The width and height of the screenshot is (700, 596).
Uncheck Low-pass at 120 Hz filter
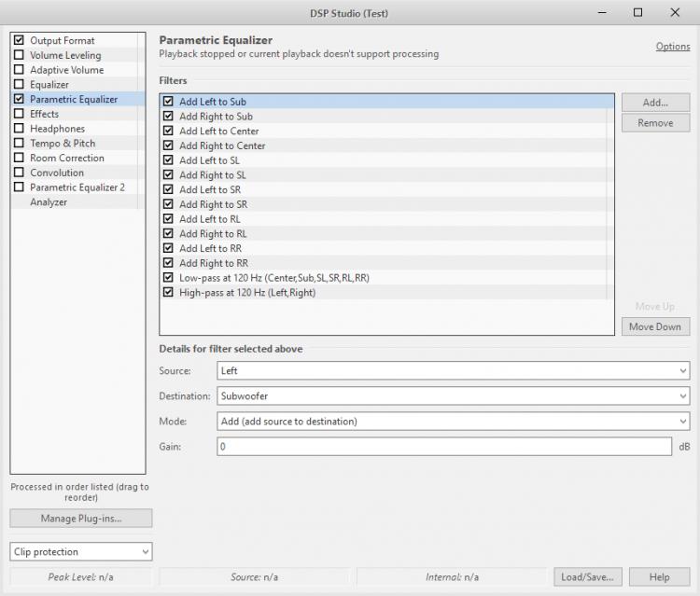[168, 278]
